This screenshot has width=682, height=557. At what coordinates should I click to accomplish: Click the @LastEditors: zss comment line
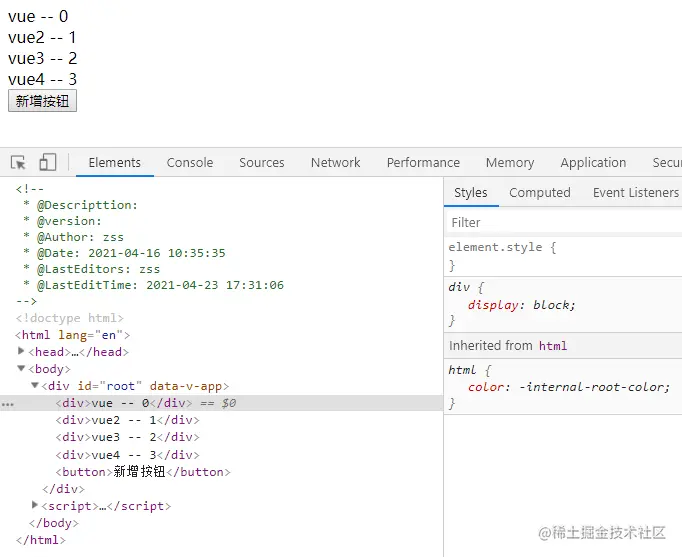(x=92, y=269)
